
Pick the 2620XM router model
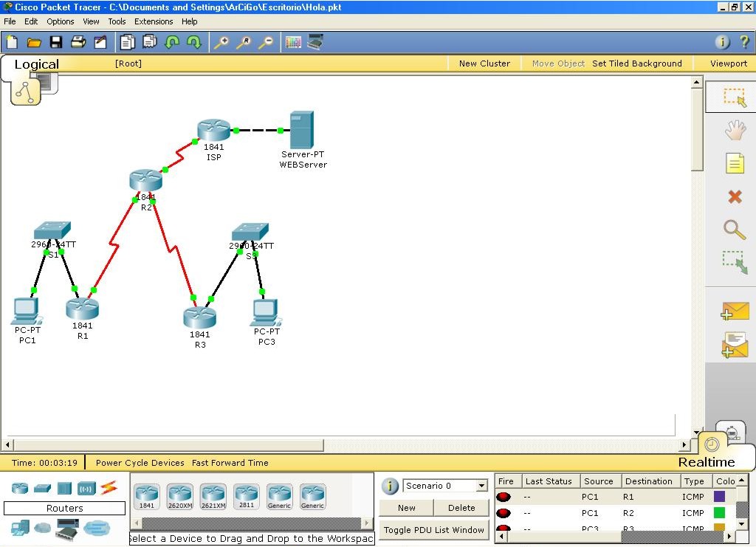pos(180,497)
